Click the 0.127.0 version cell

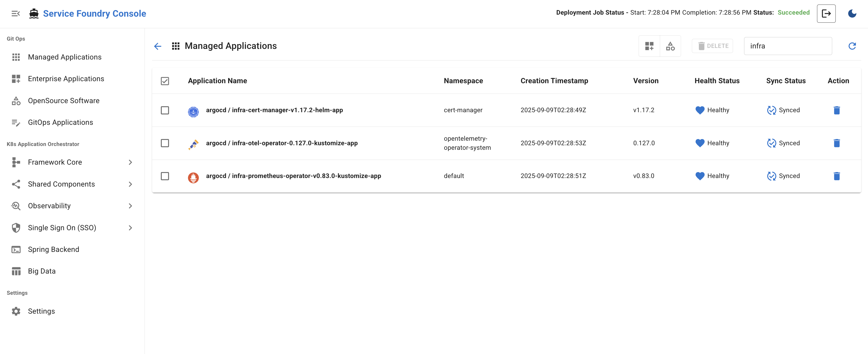click(644, 143)
